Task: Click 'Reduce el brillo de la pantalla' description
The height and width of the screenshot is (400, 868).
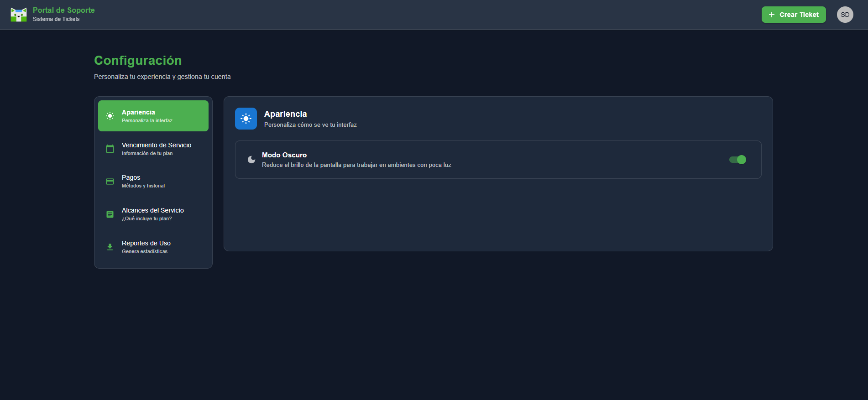Action: (356, 165)
